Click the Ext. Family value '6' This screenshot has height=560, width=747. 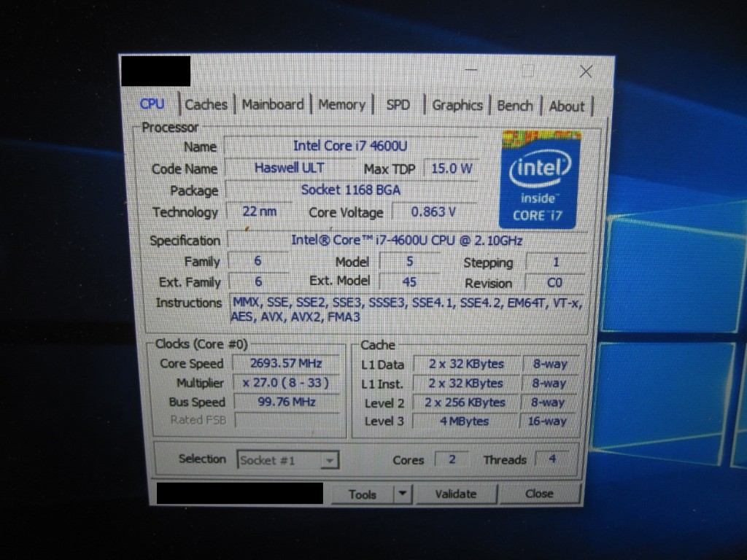coord(258,281)
